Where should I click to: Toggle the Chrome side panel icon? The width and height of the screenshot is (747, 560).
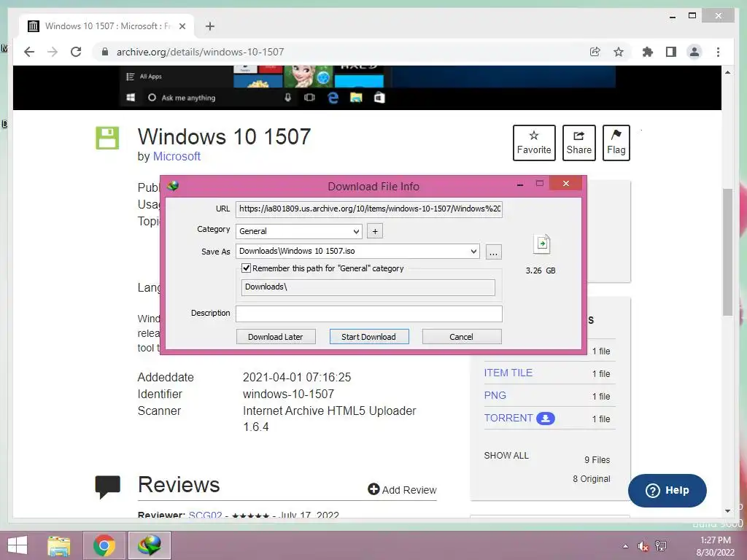tap(671, 52)
